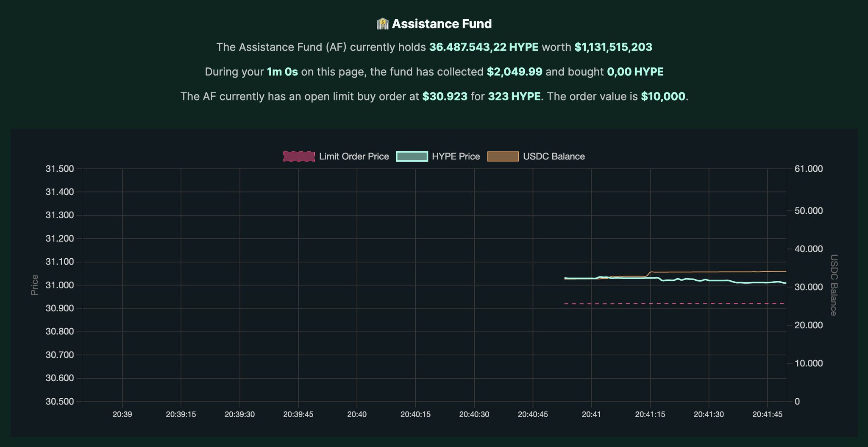Click the orange USDC Balance legend swatch

[x=503, y=156]
